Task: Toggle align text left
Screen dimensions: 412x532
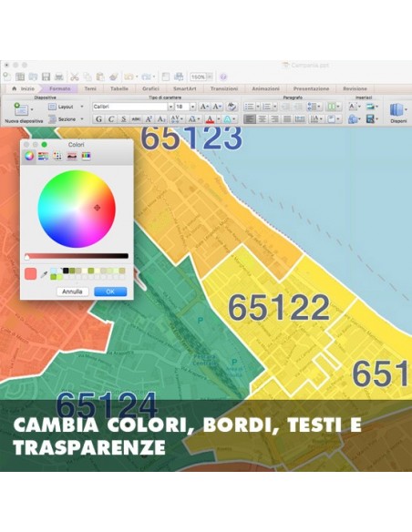Action: 250,119
